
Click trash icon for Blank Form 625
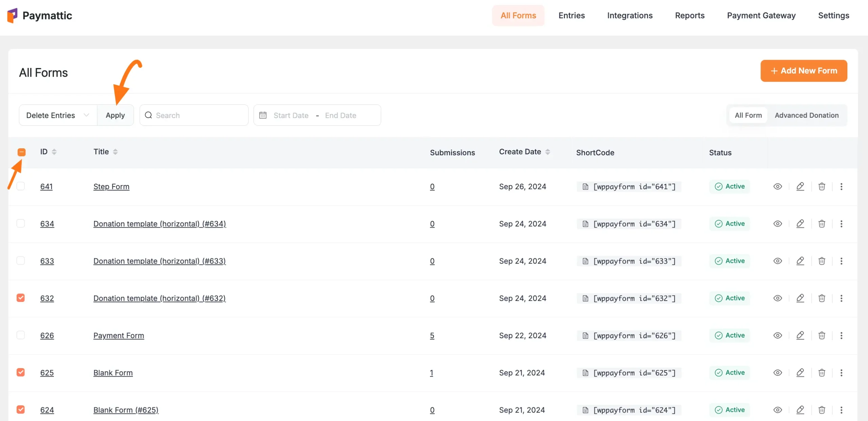pyautogui.click(x=822, y=373)
